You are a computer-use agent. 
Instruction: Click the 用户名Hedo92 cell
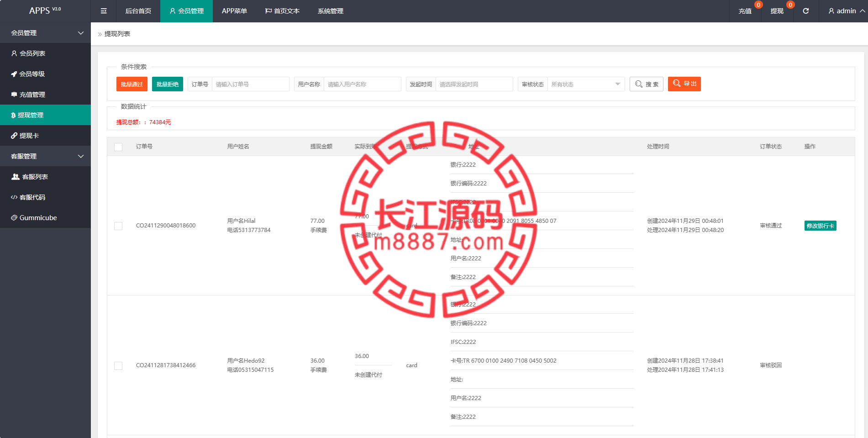[246, 361]
